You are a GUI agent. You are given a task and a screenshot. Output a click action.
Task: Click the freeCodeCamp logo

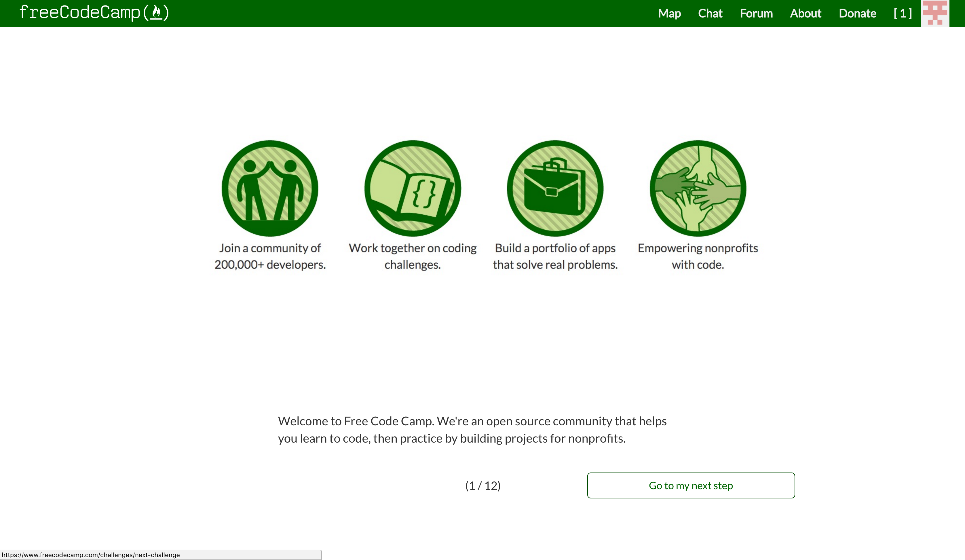(94, 13)
